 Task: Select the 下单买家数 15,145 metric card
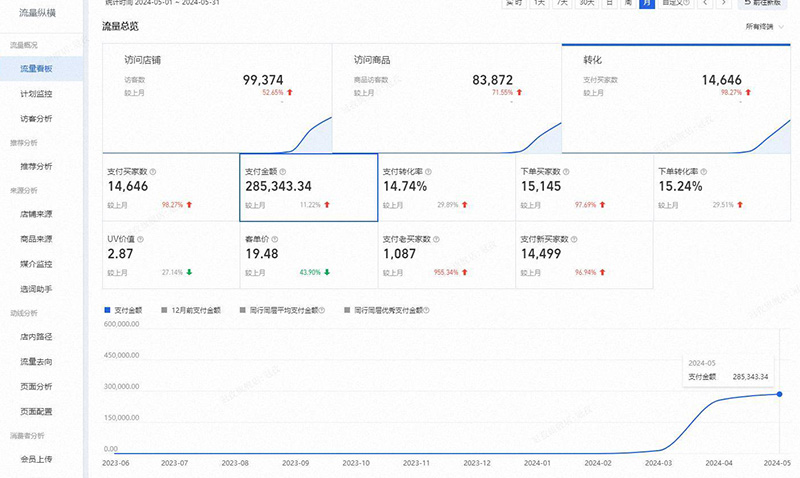(x=584, y=187)
